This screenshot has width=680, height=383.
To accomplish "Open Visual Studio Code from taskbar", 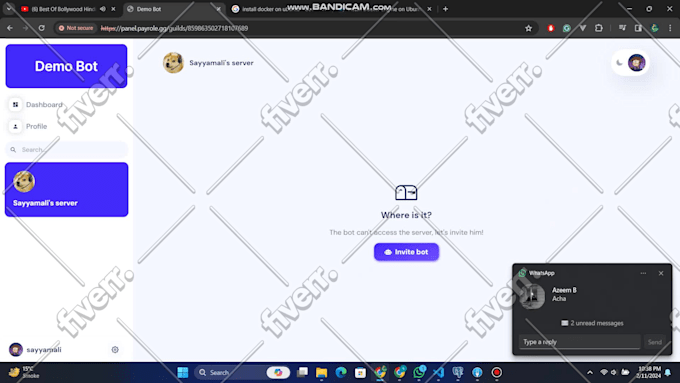I will (438, 373).
